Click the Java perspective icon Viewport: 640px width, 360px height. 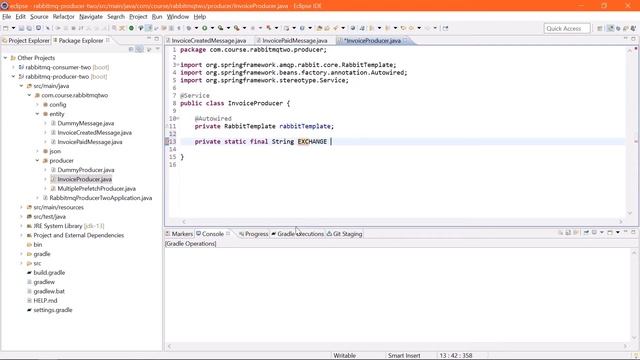pyautogui.click(x=611, y=28)
